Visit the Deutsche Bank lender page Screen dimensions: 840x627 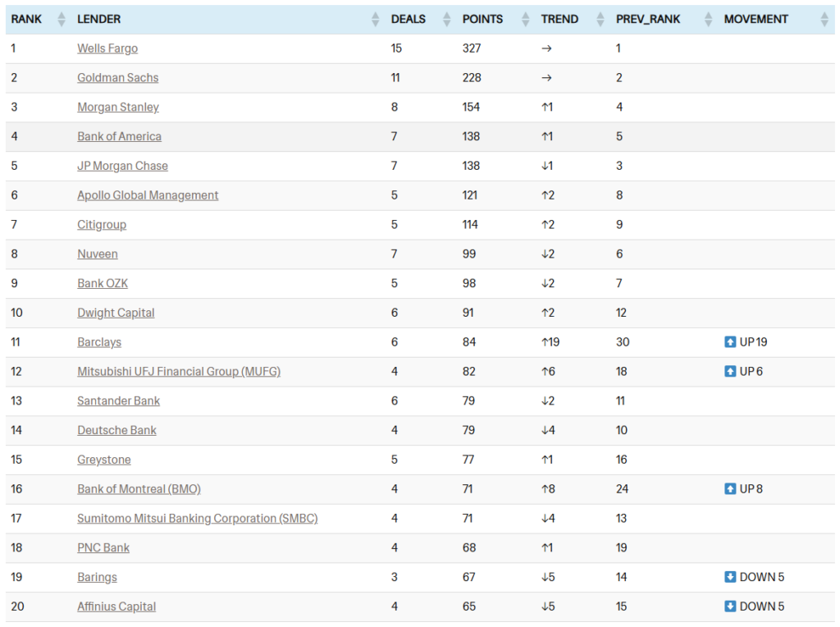(116, 430)
